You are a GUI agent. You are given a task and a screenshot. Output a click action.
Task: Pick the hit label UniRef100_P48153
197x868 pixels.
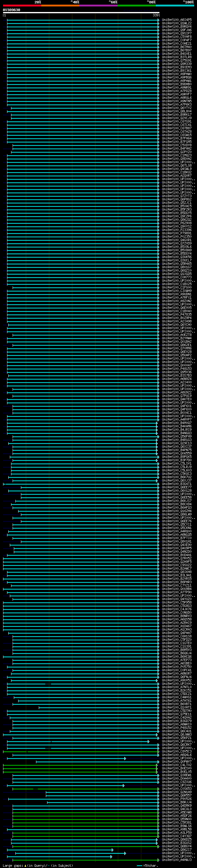177,369
